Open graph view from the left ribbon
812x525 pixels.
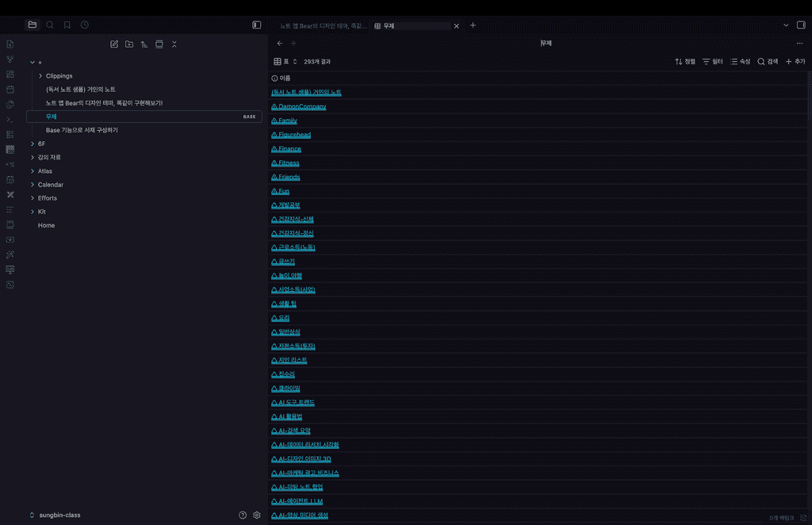pyautogui.click(x=10, y=59)
